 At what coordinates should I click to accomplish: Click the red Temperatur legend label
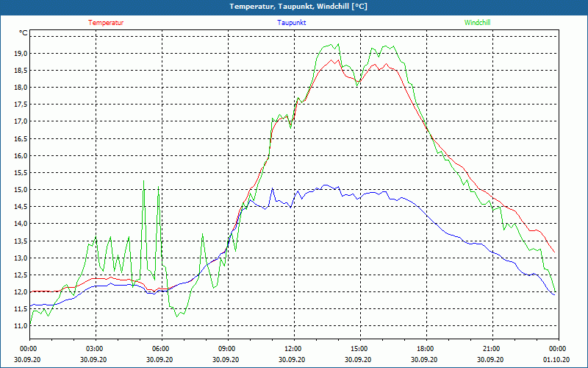(106, 23)
